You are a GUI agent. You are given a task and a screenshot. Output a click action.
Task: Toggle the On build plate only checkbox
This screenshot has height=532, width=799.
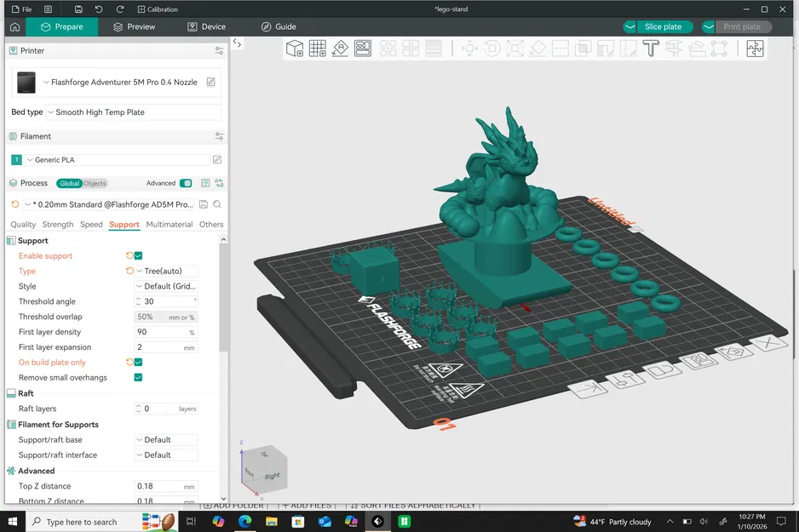tap(138, 363)
